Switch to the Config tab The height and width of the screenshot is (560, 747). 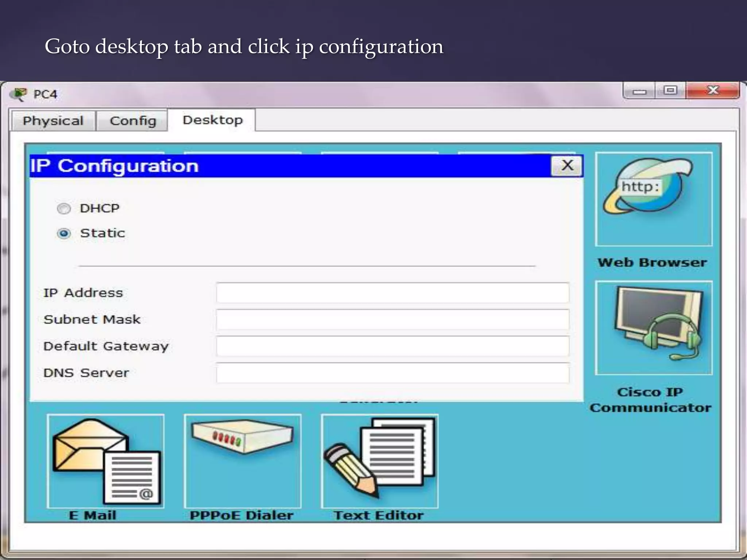click(x=133, y=121)
